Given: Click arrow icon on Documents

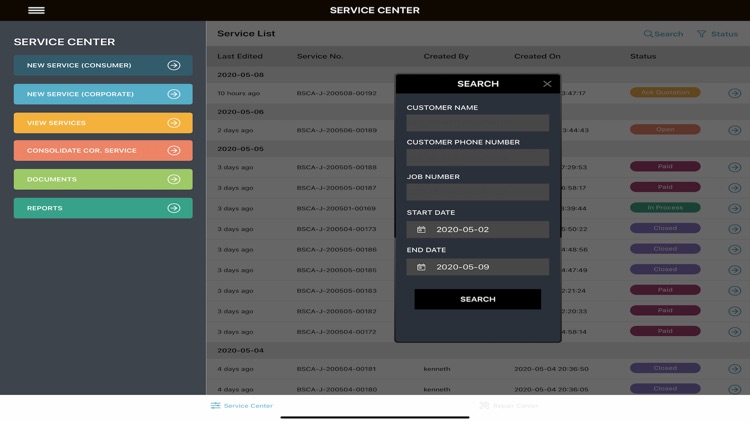Looking at the screenshot, I should point(174,179).
